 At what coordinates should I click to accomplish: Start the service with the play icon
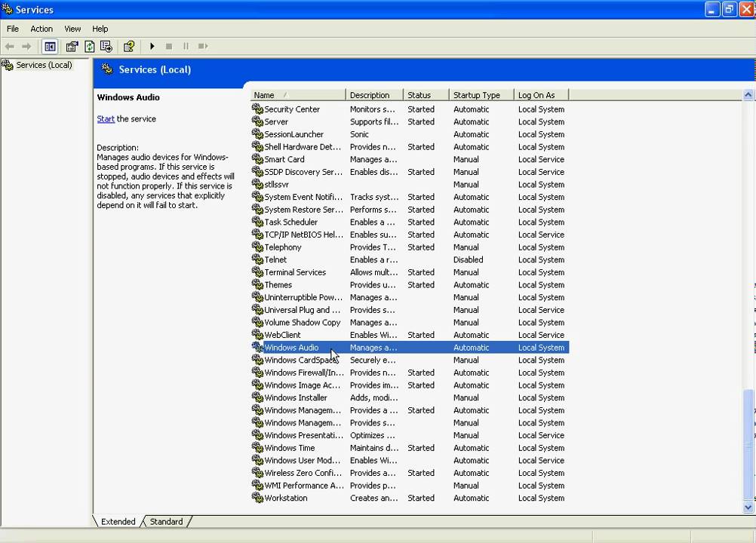[x=152, y=46]
